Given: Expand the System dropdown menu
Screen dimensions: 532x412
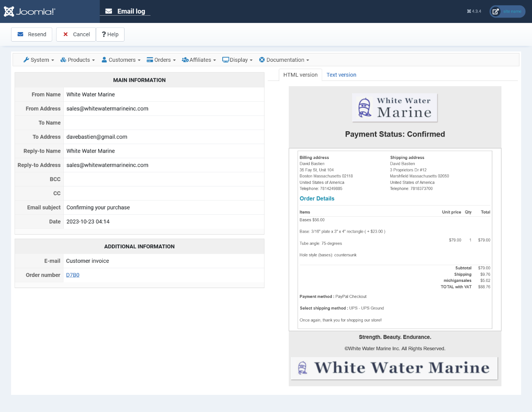Looking at the screenshot, I should click(40, 60).
